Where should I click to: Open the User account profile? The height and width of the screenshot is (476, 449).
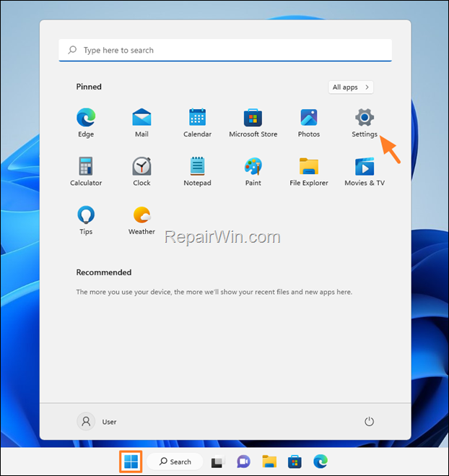click(97, 421)
